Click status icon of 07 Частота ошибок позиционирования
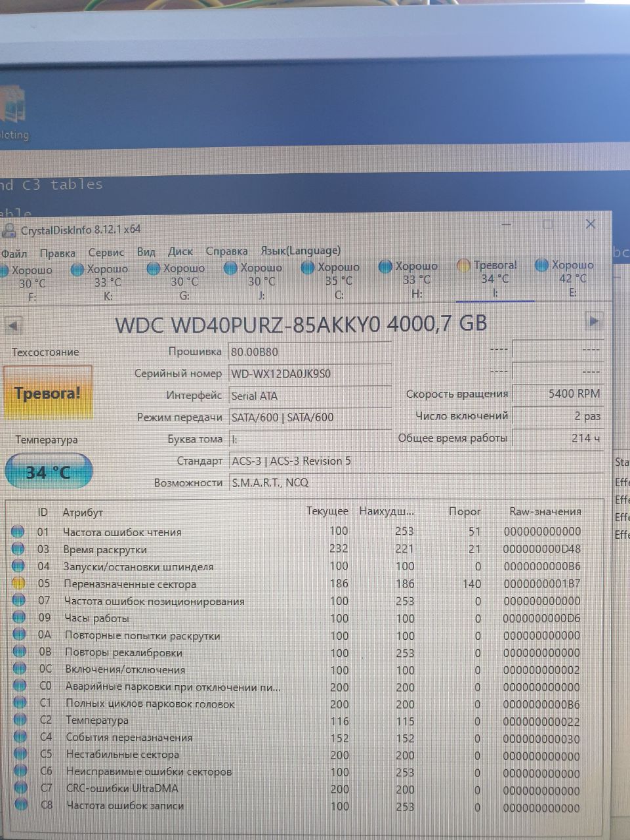The width and height of the screenshot is (630, 840). point(18,600)
